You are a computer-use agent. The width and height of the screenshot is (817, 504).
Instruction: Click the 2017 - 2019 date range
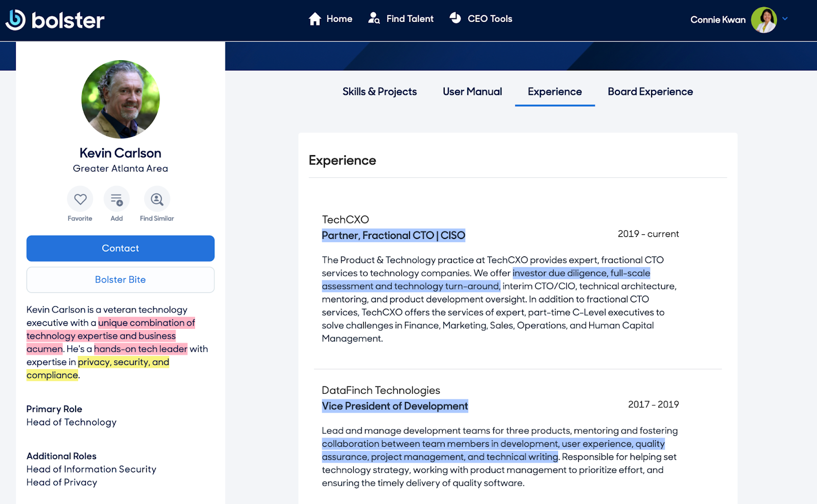(653, 404)
